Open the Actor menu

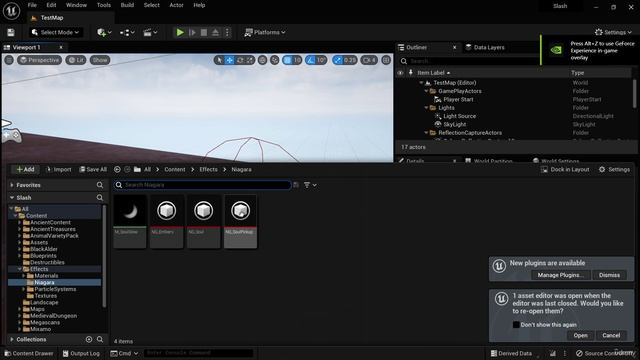176,5
